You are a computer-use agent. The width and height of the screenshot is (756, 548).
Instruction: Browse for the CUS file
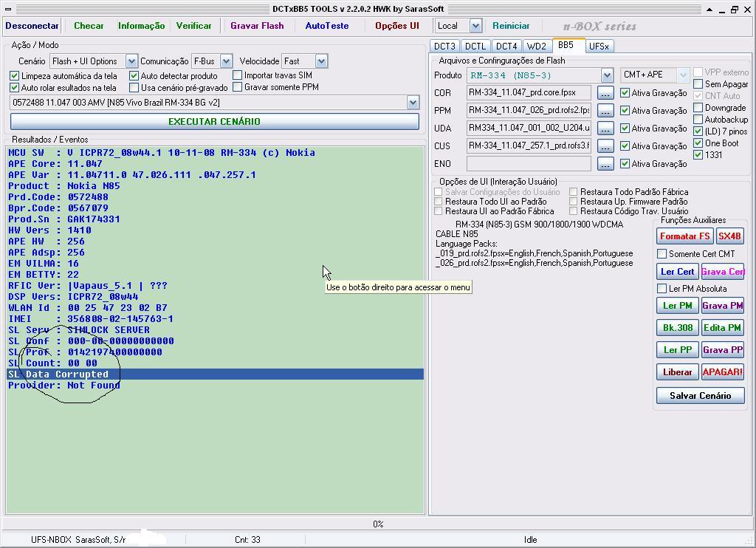click(x=605, y=145)
